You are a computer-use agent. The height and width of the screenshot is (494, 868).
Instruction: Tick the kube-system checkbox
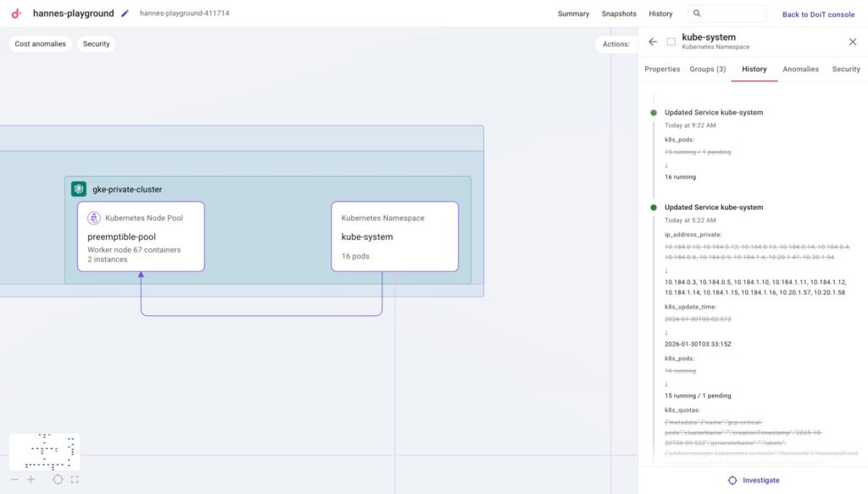tap(671, 42)
